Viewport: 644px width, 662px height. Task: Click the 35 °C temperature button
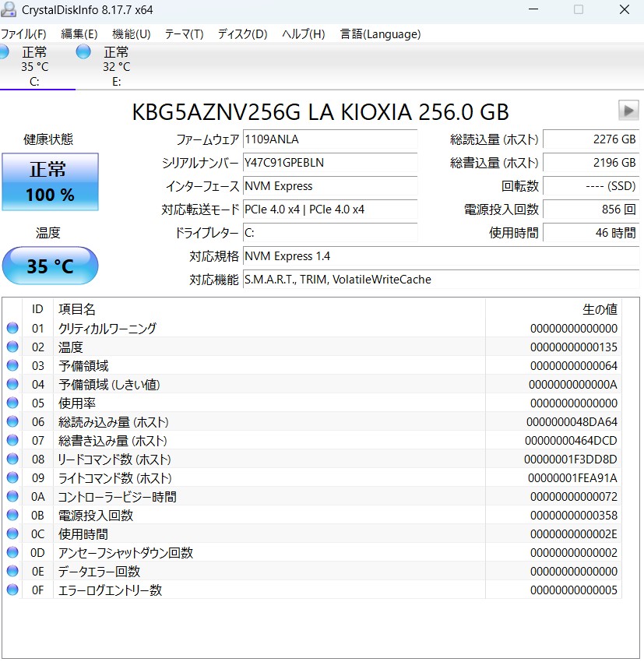pos(51,266)
